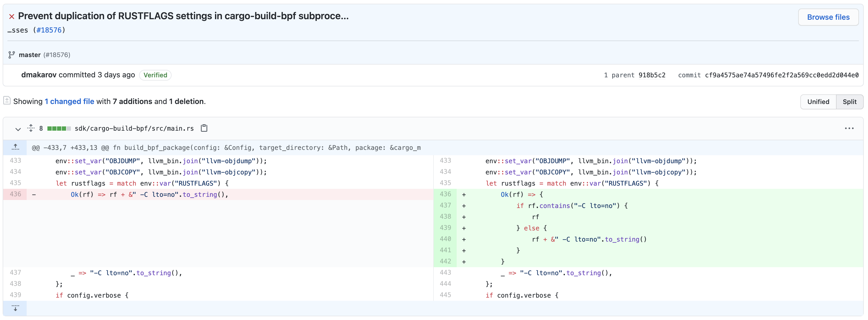Screen dimensions: 868x320
Task: Click the red failed status X icon
Action: coord(11,16)
